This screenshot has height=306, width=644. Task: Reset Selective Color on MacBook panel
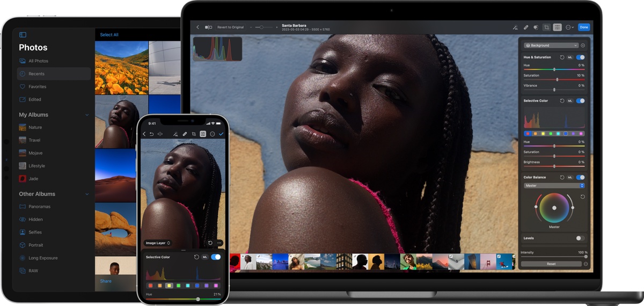coord(562,100)
